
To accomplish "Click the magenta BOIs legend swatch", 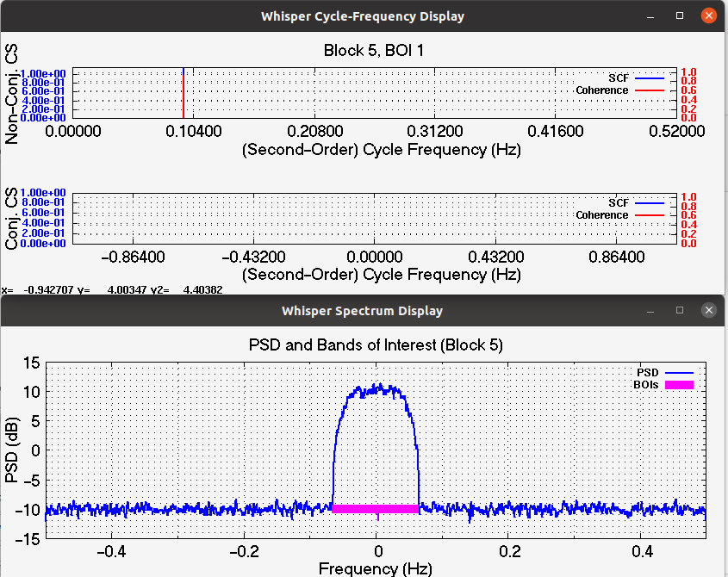I will 678,385.
